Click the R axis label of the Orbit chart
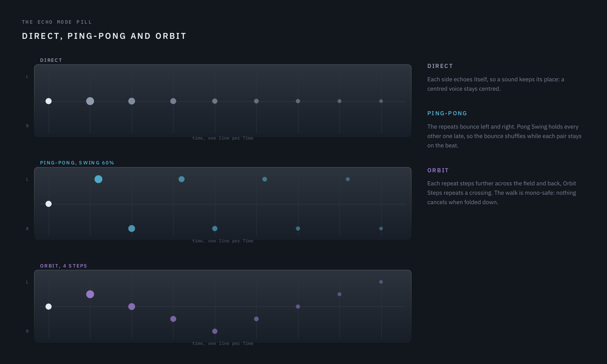 [x=27, y=331]
